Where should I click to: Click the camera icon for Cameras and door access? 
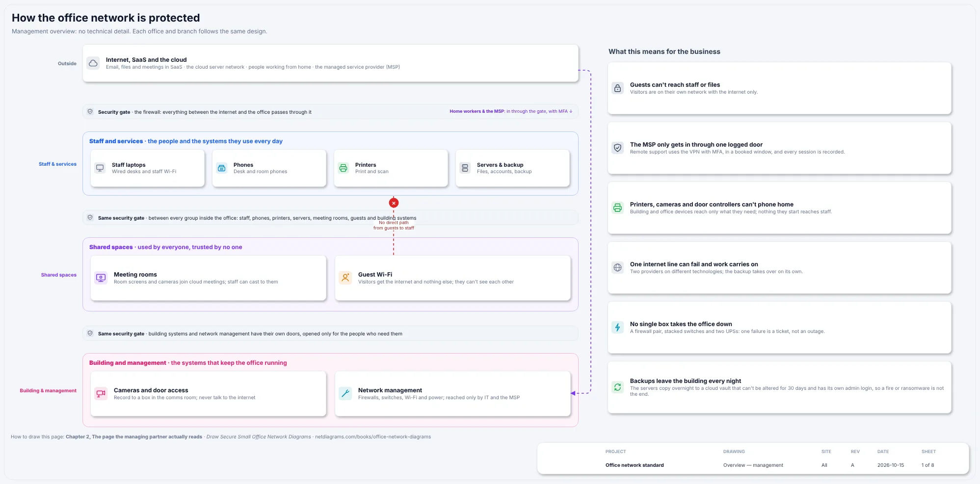point(101,394)
